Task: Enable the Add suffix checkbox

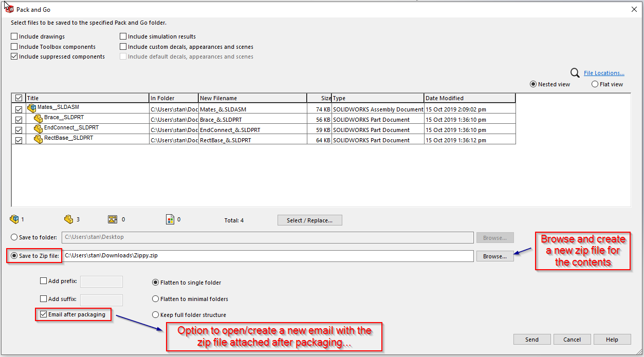Action: coord(43,298)
